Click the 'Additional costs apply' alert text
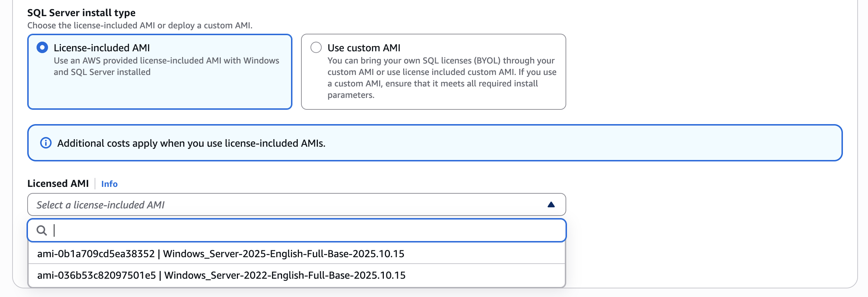This screenshot has width=868, height=297. pyautogui.click(x=191, y=143)
